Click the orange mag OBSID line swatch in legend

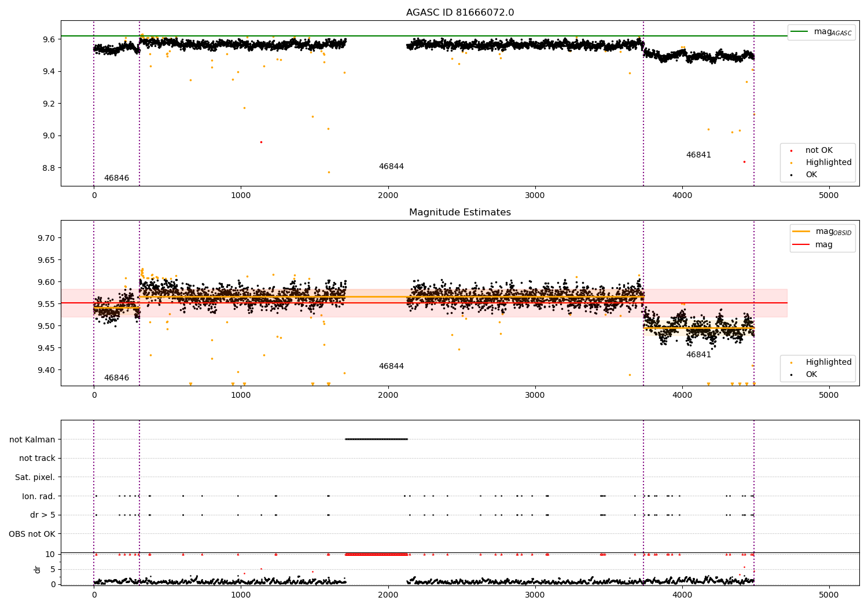(x=801, y=231)
